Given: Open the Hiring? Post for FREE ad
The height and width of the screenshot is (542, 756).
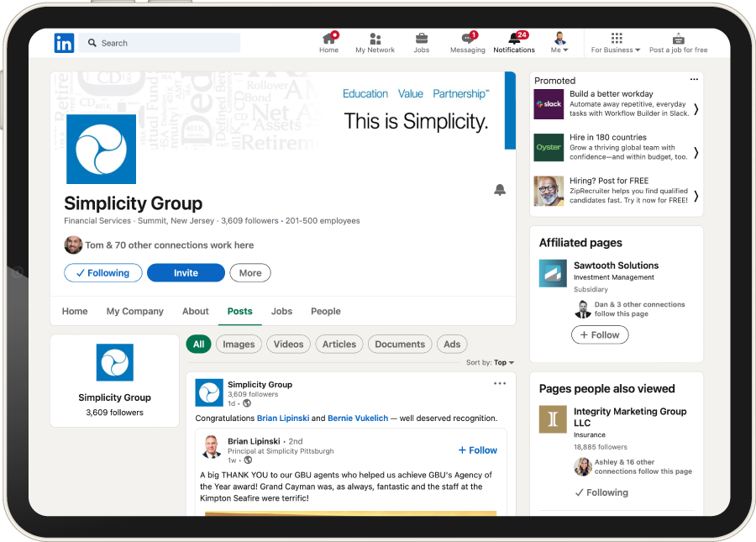Looking at the screenshot, I should [609, 181].
